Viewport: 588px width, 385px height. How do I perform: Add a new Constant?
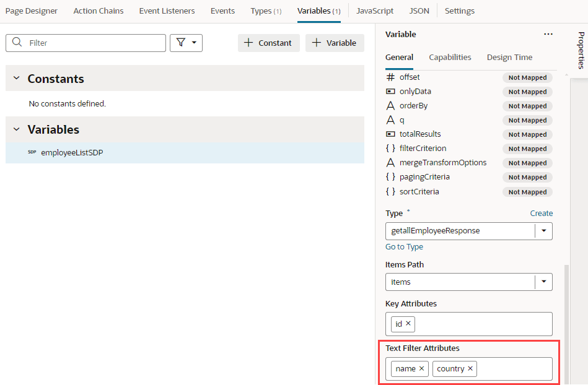[x=268, y=43]
